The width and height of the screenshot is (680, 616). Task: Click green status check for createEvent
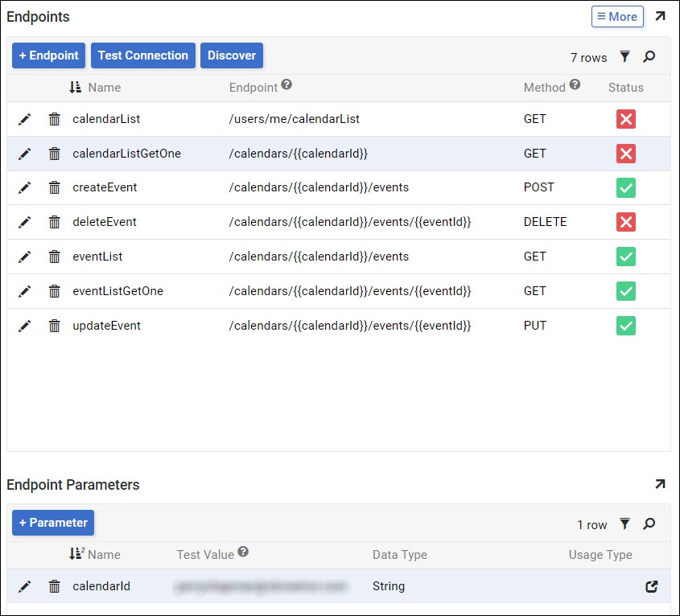626,187
